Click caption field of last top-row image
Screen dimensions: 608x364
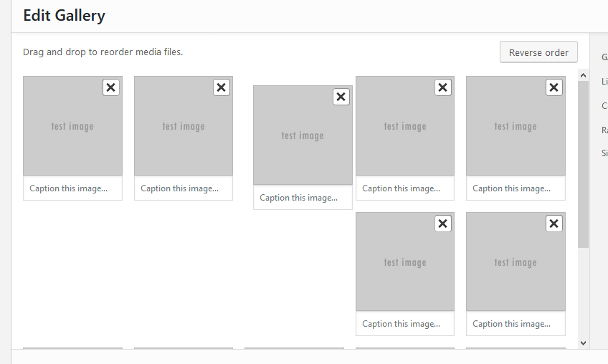tap(516, 188)
